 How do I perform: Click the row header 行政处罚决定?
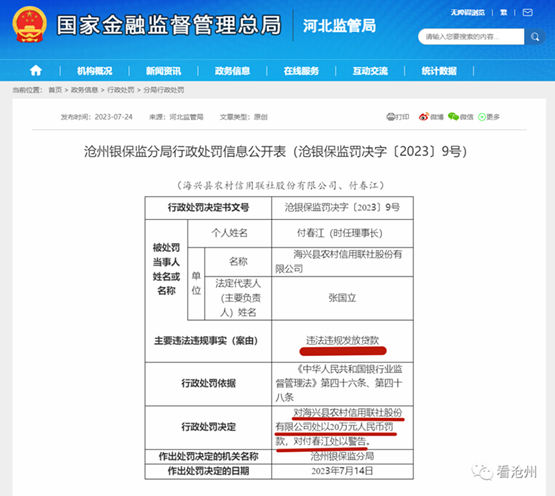[208, 427]
